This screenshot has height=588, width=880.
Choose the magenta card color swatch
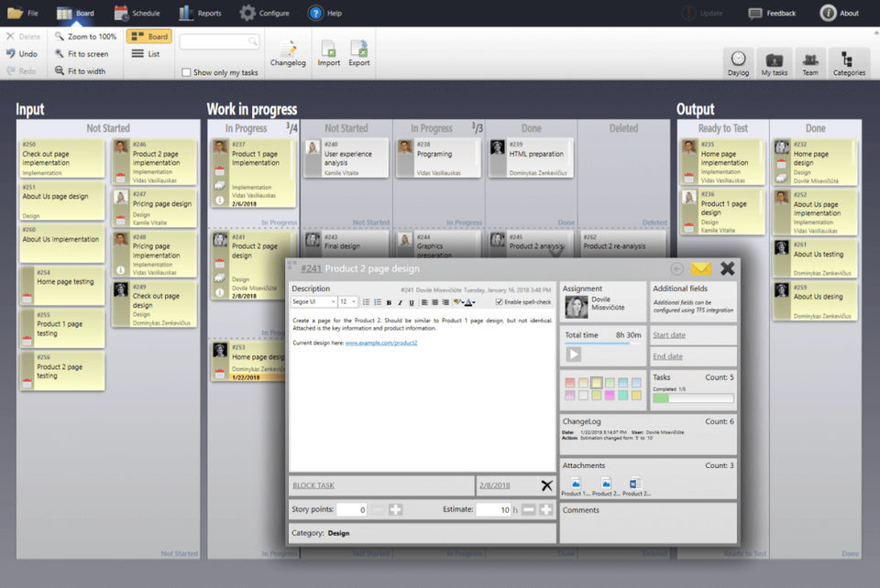coord(610,395)
